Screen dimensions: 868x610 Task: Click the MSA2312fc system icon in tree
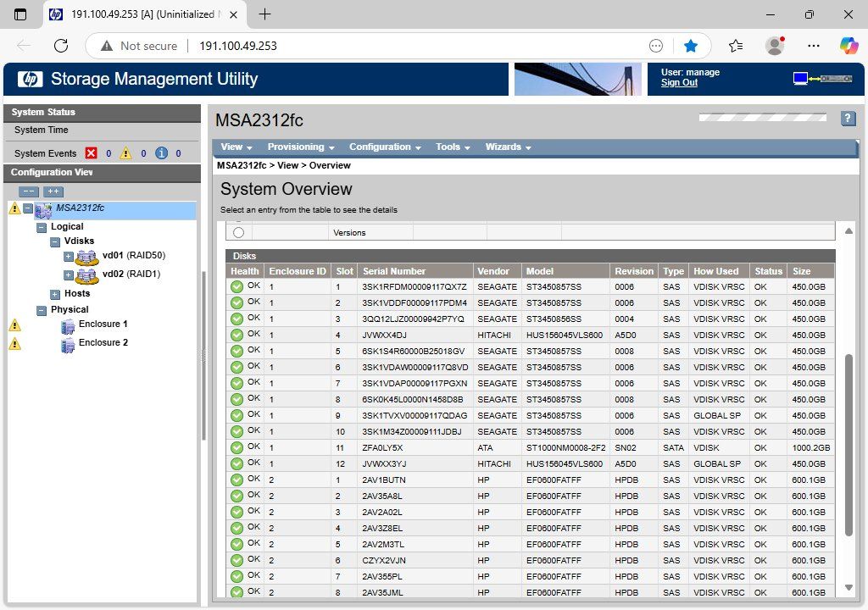pyautogui.click(x=43, y=210)
